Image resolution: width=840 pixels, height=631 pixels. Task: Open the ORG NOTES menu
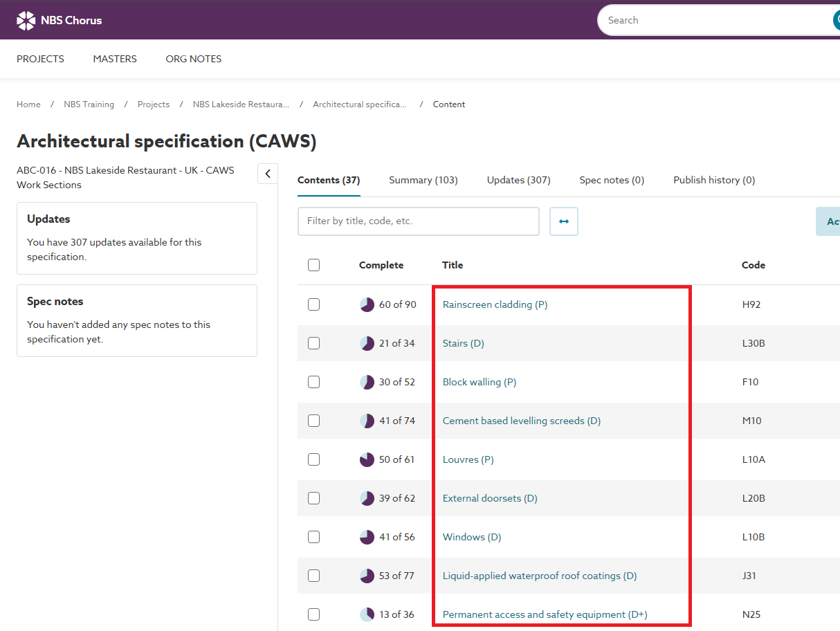(194, 59)
